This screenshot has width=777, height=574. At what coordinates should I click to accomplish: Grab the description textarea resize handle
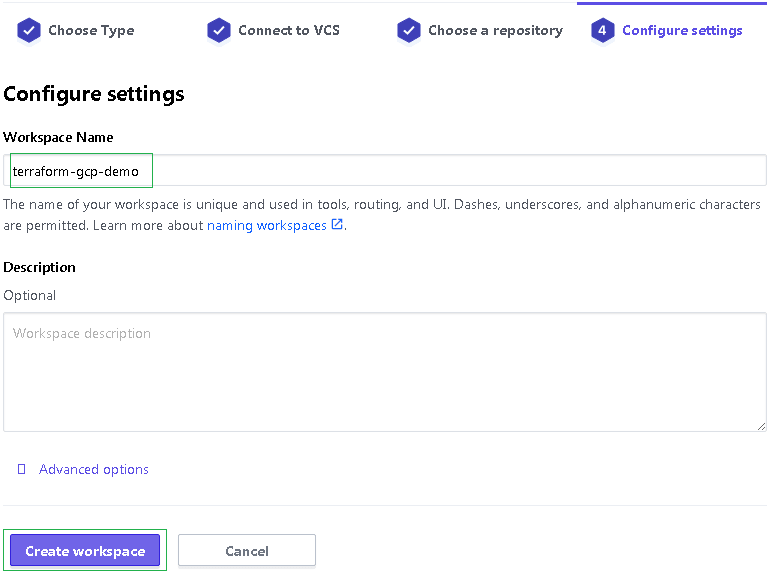(761, 426)
